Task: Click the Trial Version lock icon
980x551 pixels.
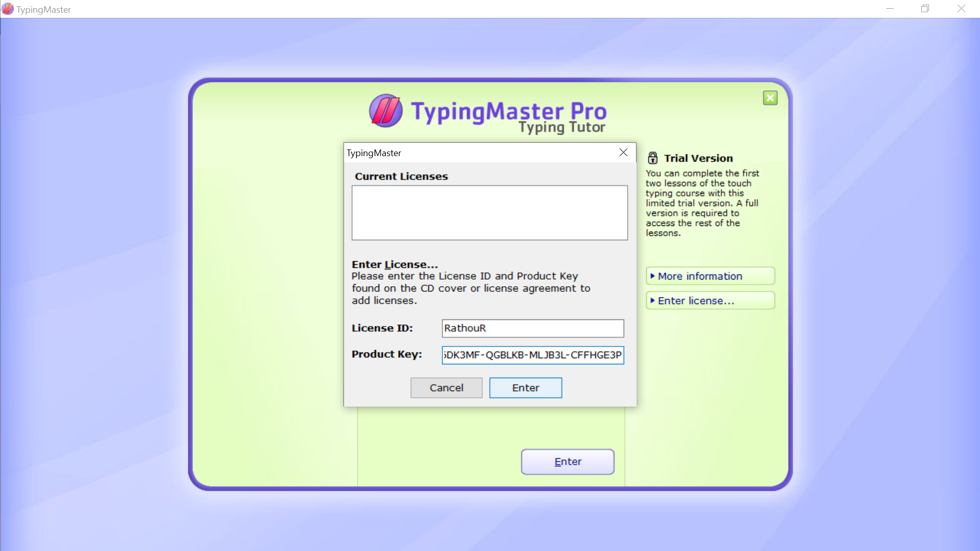Action: click(x=653, y=158)
